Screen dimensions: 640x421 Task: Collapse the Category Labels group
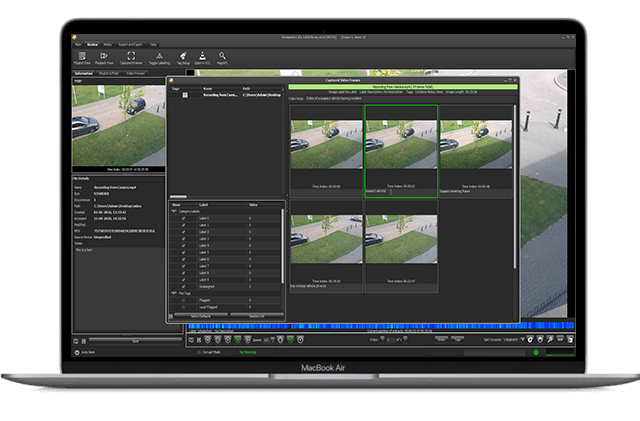pos(176,211)
